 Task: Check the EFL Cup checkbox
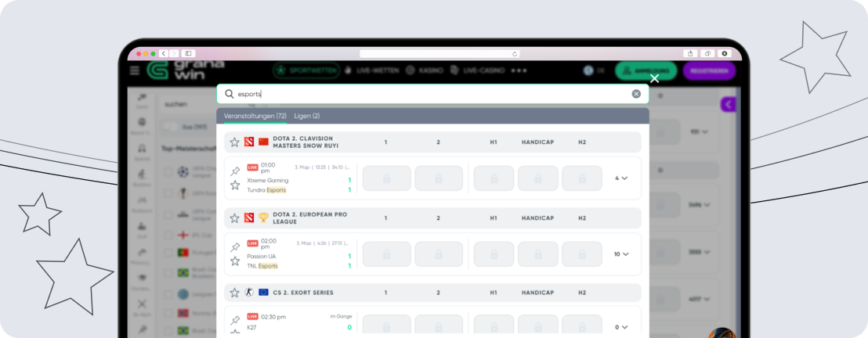[168, 235]
